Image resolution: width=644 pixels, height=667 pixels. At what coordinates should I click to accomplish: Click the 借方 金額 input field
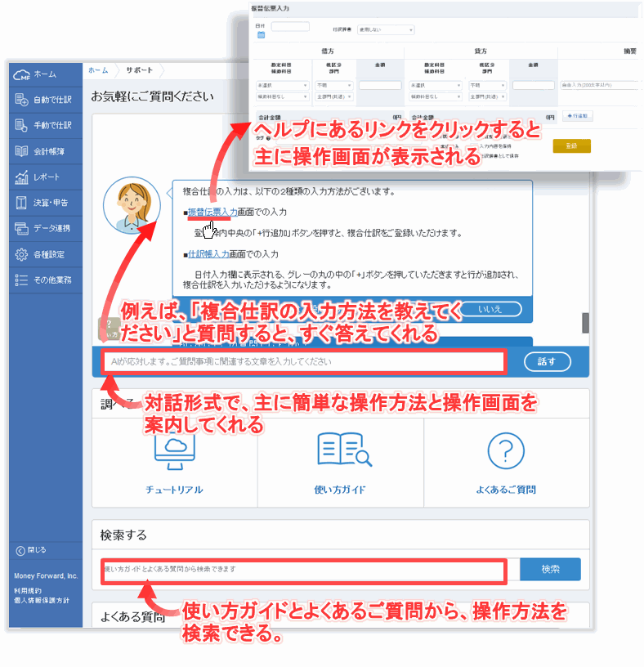pyautogui.click(x=380, y=86)
